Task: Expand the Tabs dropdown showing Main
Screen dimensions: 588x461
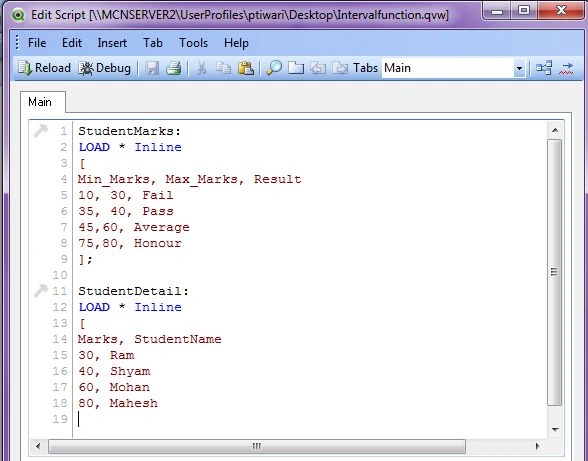Action: (x=519, y=68)
